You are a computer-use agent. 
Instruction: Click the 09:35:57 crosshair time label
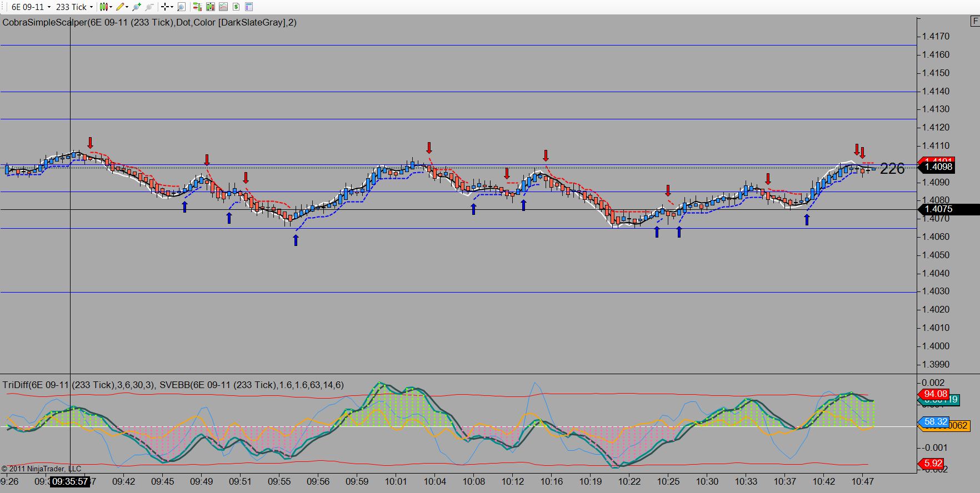click(x=70, y=481)
